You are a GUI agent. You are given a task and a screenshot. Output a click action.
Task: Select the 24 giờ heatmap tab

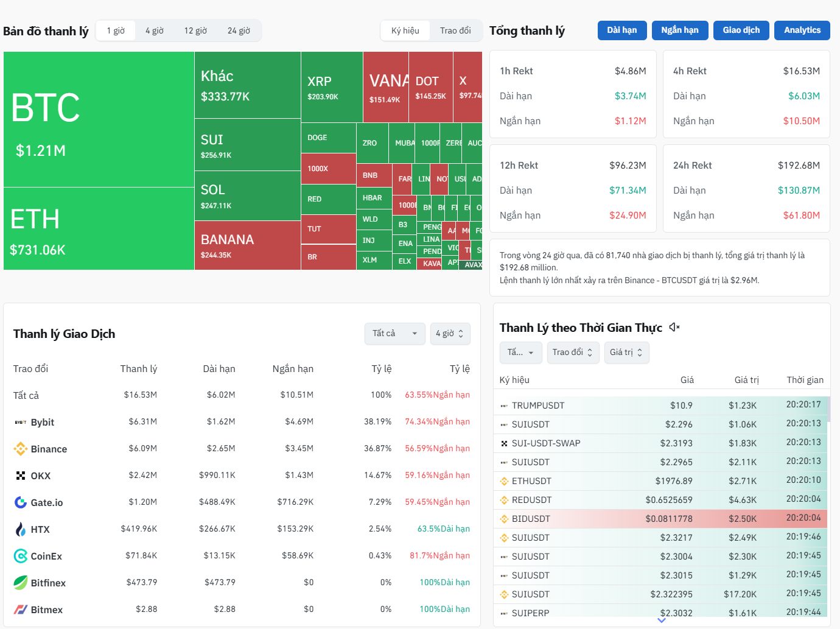(x=239, y=30)
